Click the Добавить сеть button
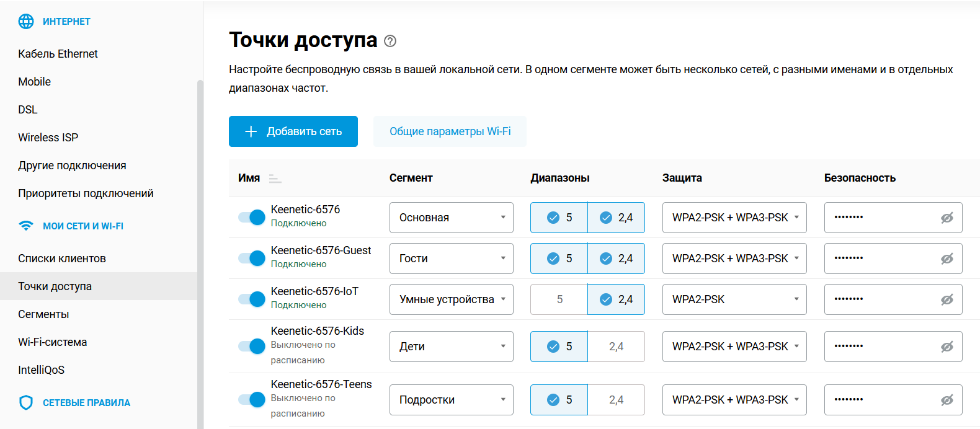 point(293,131)
